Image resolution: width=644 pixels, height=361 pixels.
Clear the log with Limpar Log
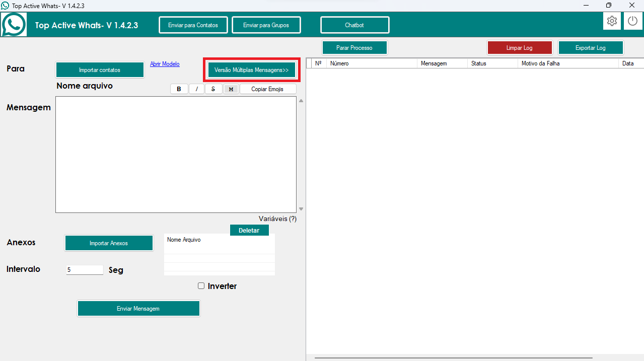[x=520, y=48]
